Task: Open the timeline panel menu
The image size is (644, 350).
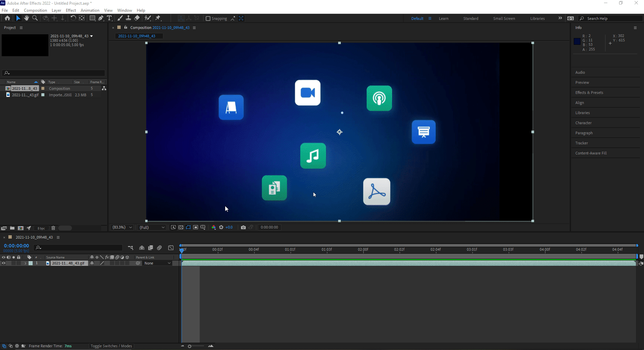Action: point(58,237)
